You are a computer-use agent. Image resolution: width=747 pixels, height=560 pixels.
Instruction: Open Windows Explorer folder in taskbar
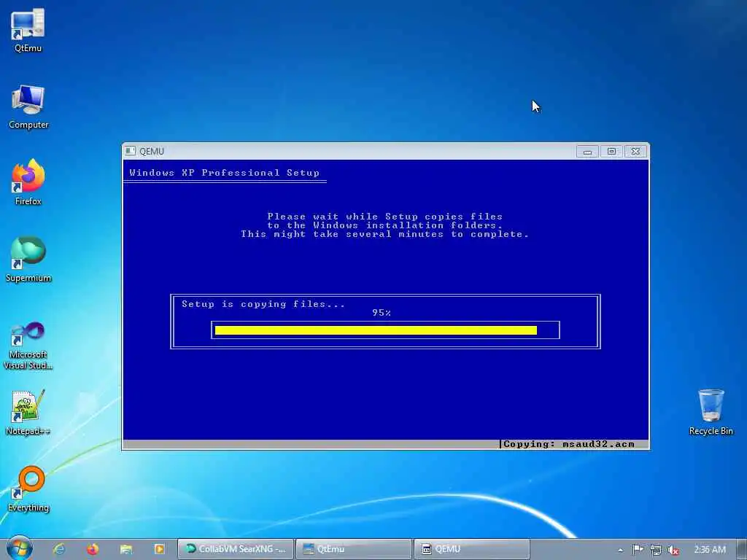(x=125, y=549)
